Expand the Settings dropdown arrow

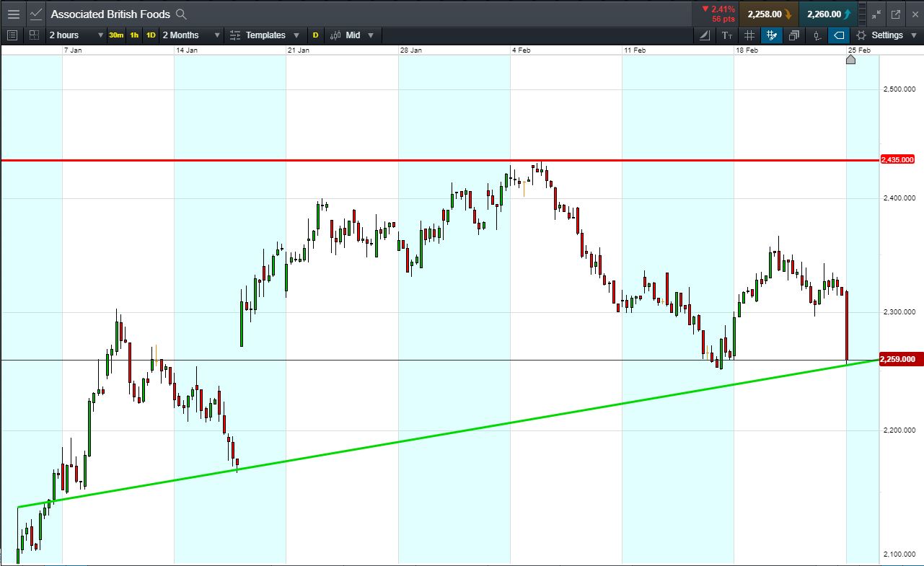pos(912,35)
